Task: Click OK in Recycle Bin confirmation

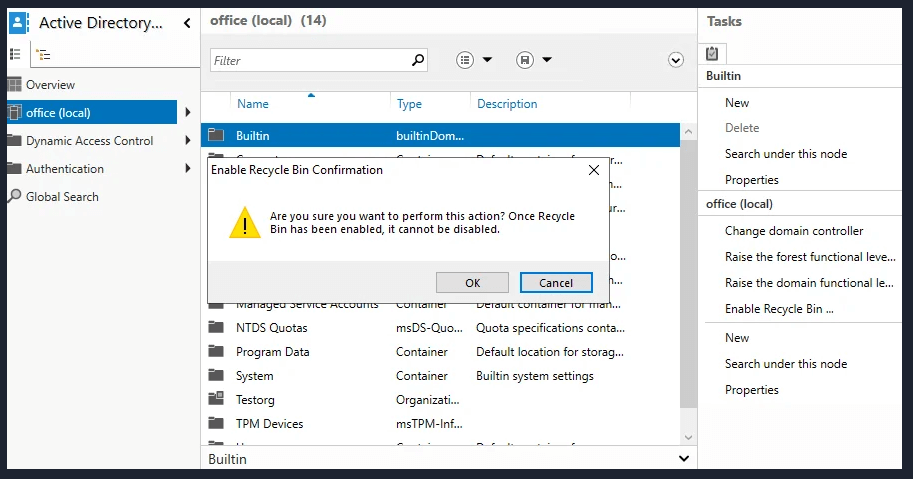Action: [x=472, y=283]
